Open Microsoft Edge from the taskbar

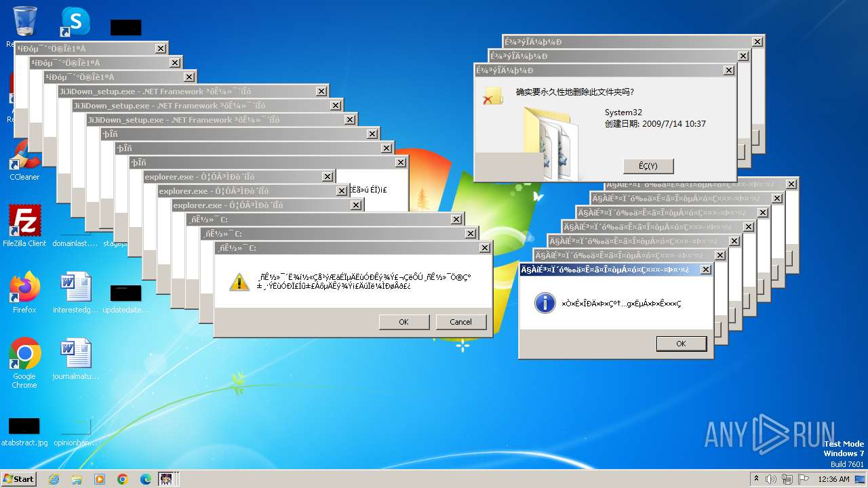tap(146, 479)
